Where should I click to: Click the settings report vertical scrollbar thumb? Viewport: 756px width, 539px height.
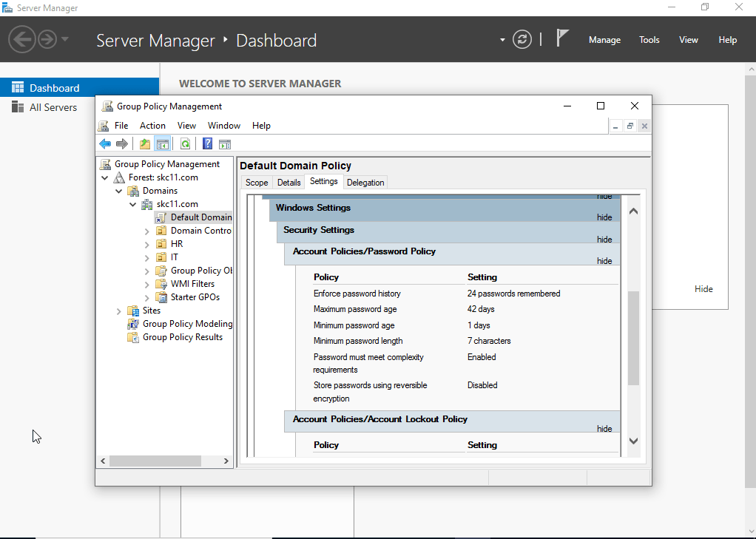coord(633,338)
